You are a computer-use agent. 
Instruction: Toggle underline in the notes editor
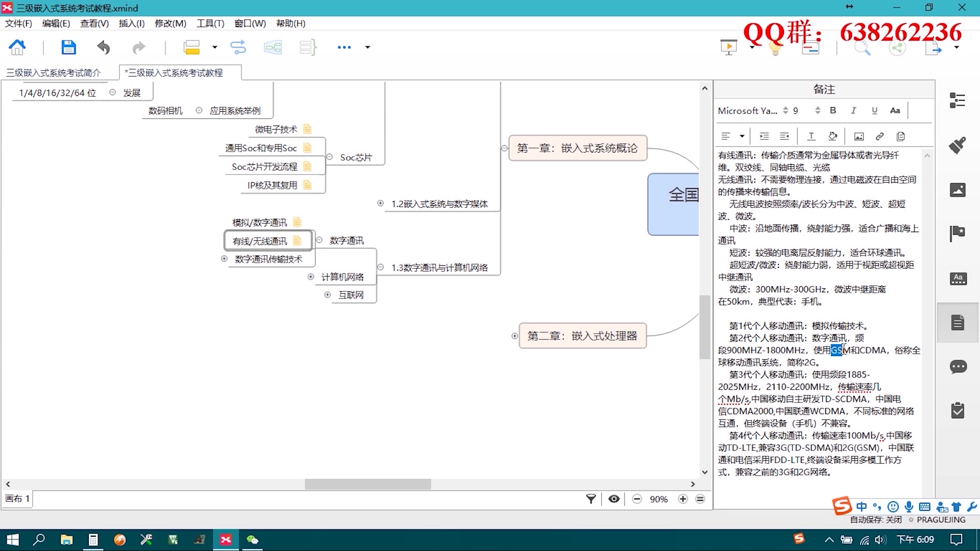874,110
